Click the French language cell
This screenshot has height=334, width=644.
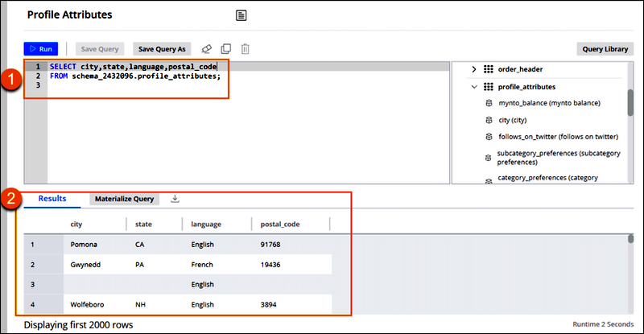202,265
